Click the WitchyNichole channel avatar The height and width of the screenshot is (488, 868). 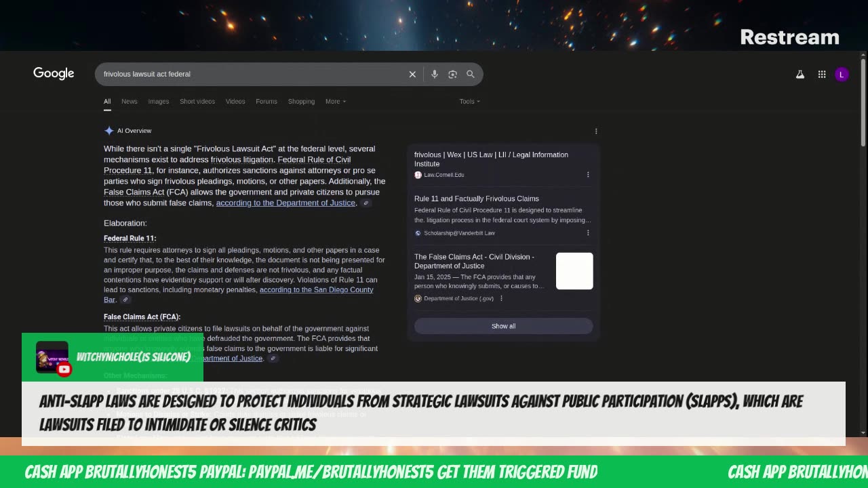pyautogui.click(x=52, y=357)
